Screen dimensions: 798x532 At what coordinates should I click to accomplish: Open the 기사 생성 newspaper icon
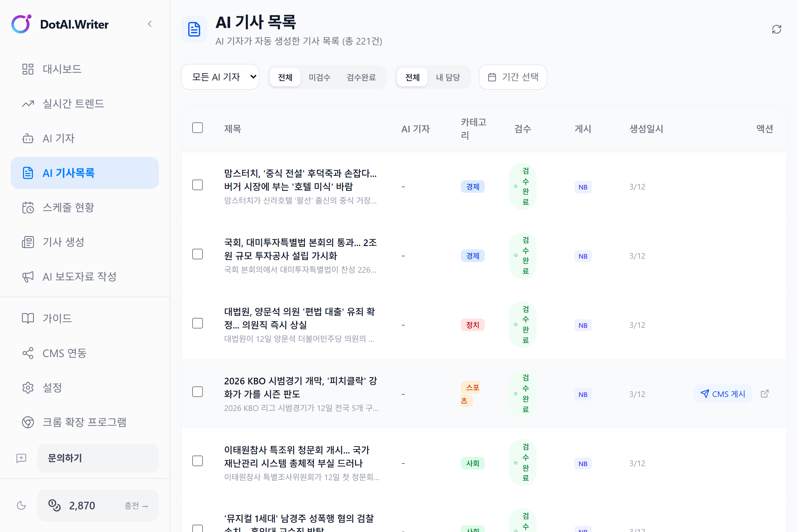tap(28, 242)
